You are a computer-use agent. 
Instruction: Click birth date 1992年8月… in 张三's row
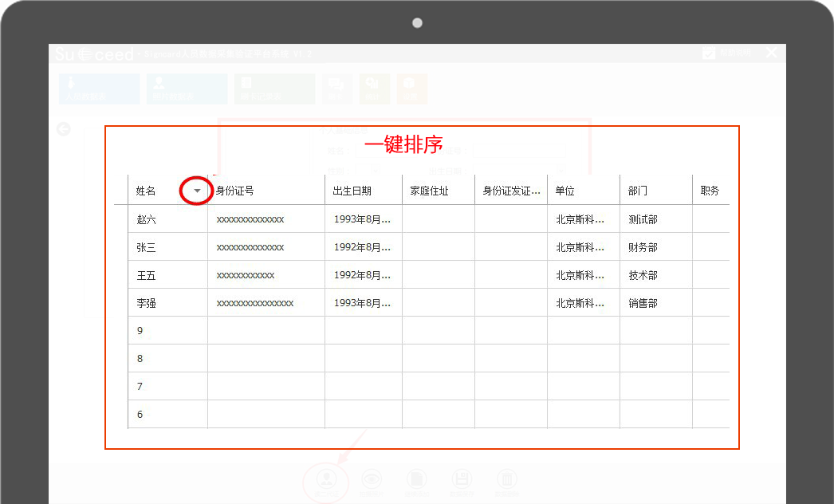pos(362,247)
